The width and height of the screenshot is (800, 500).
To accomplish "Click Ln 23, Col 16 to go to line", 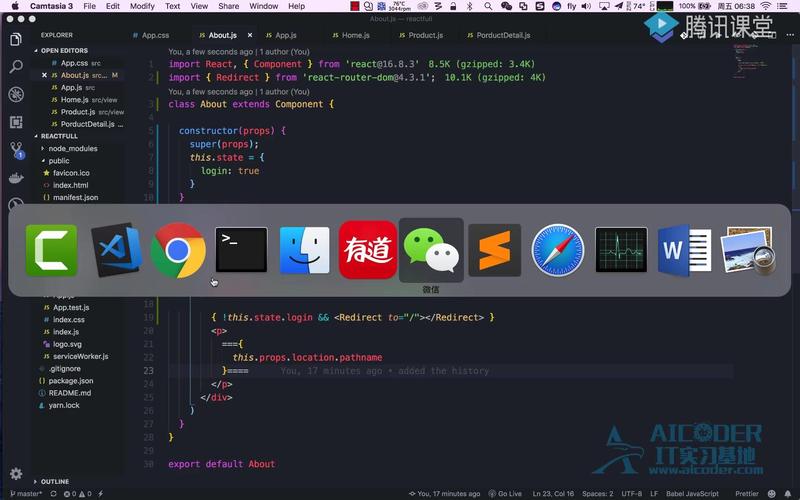I will [x=553, y=493].
